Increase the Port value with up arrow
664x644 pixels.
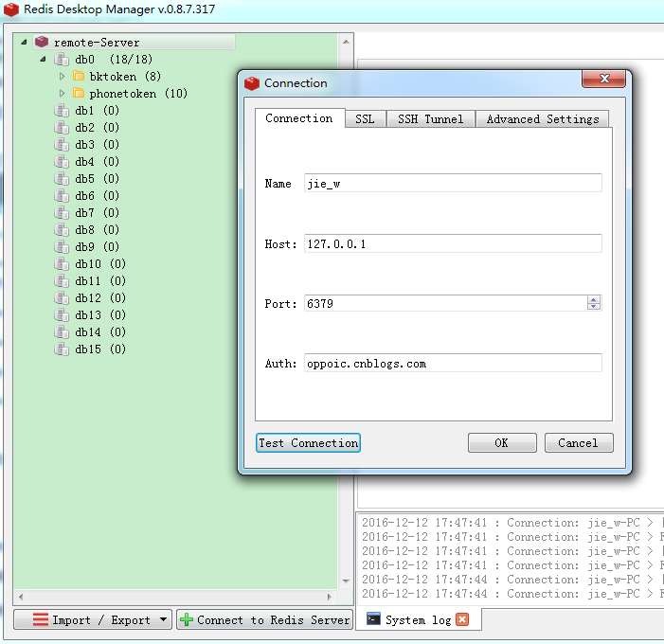pyautogui.click(x=593, y=300)
